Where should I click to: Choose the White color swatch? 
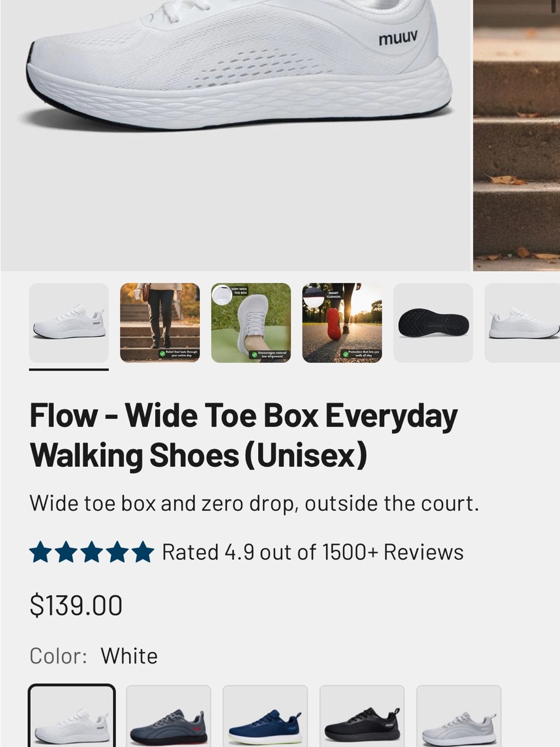click(72, 716)
